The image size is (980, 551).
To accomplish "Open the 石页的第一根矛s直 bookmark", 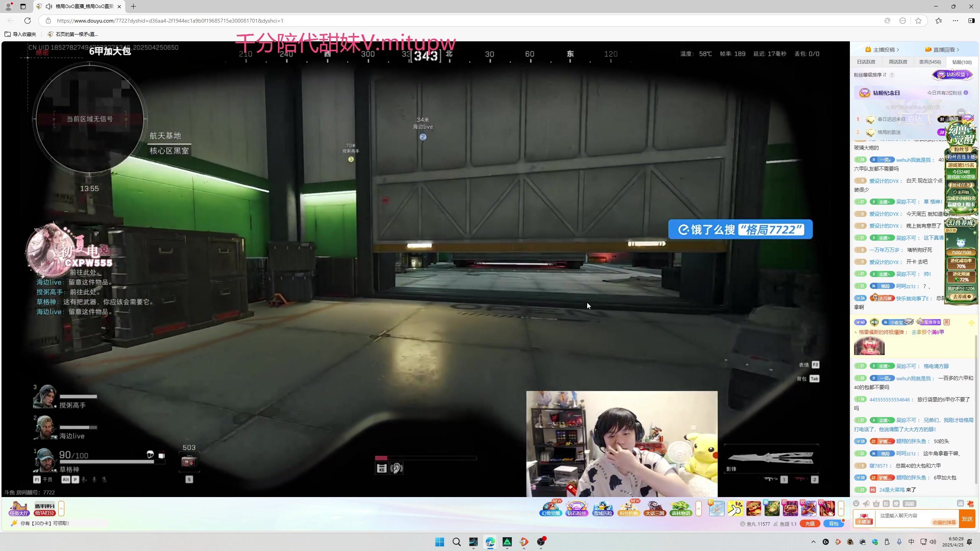I will point(73,34).
